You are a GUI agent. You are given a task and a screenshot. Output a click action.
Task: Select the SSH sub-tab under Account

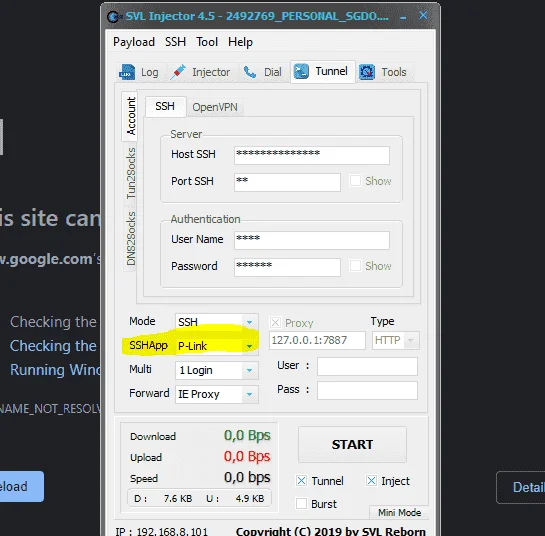[x=165, y=106]
